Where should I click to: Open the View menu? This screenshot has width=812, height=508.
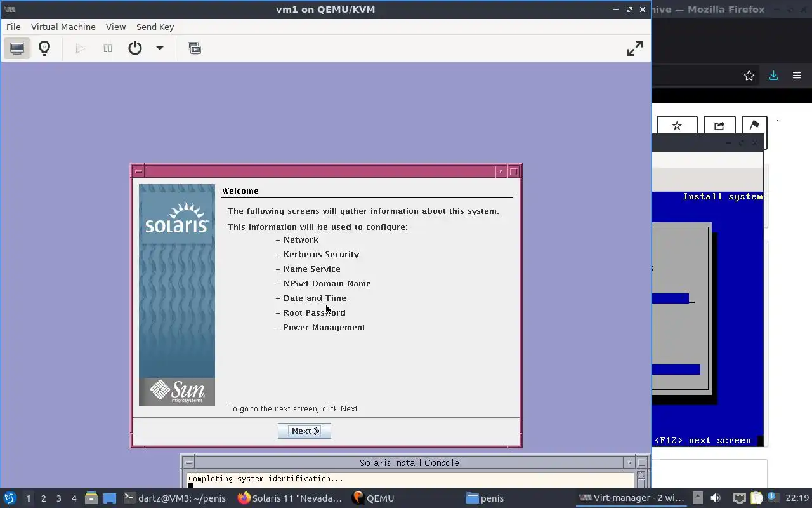coord(115,27)
